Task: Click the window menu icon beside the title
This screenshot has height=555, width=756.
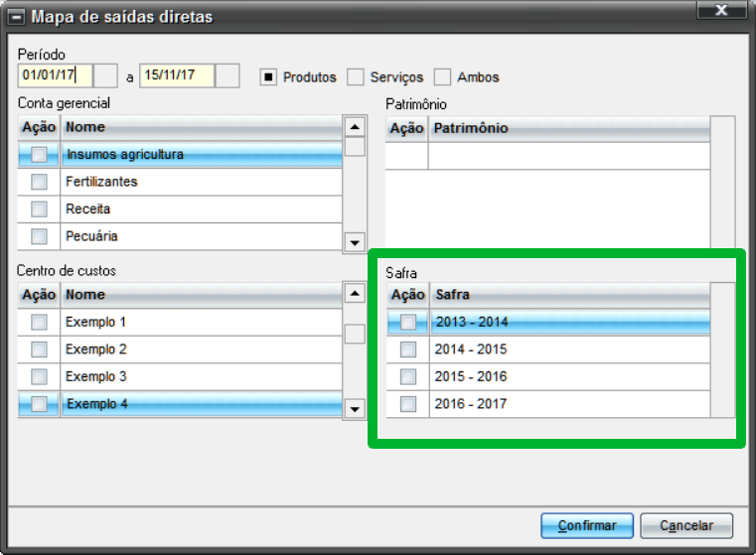Action: (16, 18)
